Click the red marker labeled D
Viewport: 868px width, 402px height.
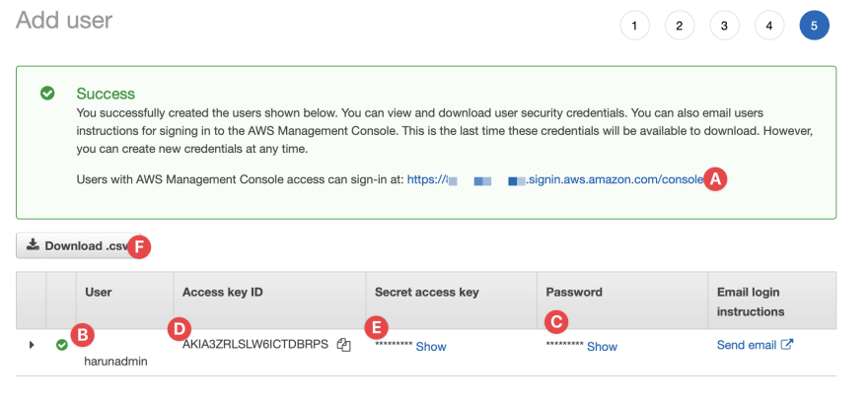[179, 329]
